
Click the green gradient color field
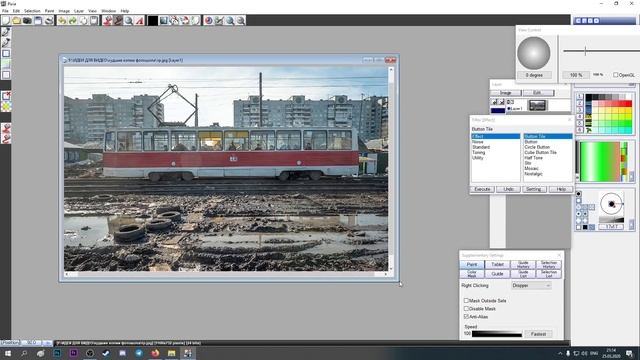(600, 161)
